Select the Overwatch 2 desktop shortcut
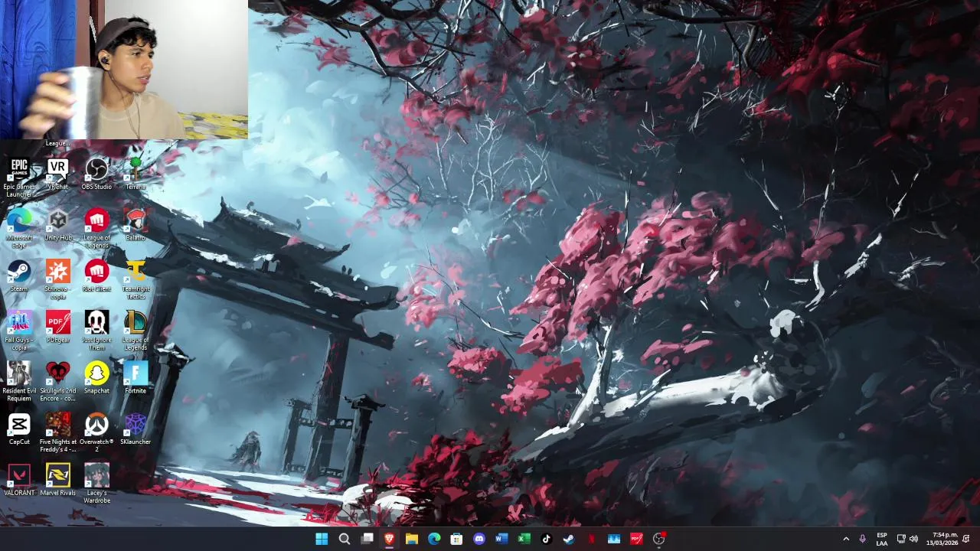 [x=96, y=432]
